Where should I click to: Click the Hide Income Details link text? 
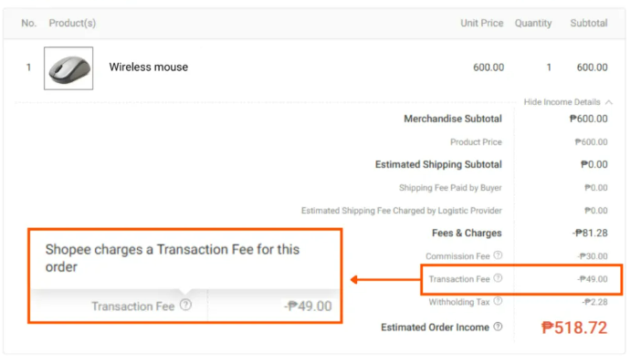(x=562, y=102)
